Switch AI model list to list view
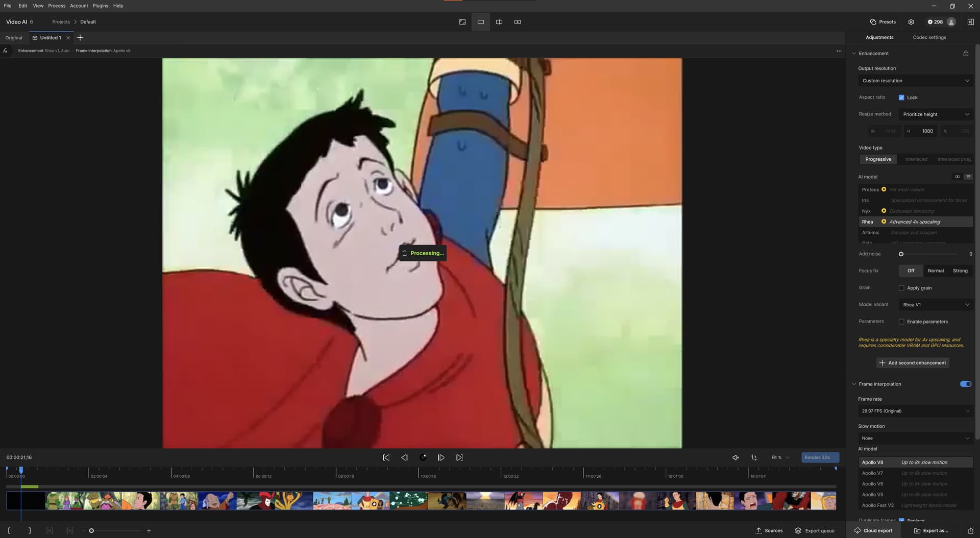The width and height of the screenshot is (980, 538). point(968,177)
